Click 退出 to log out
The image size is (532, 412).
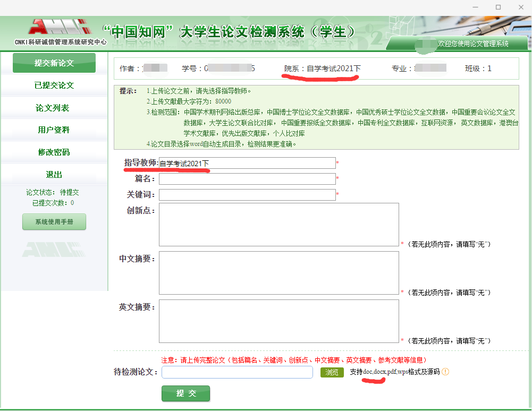54,175
